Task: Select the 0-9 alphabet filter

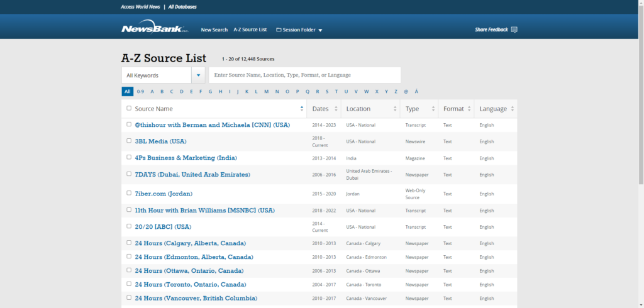Action: point(140,91)
